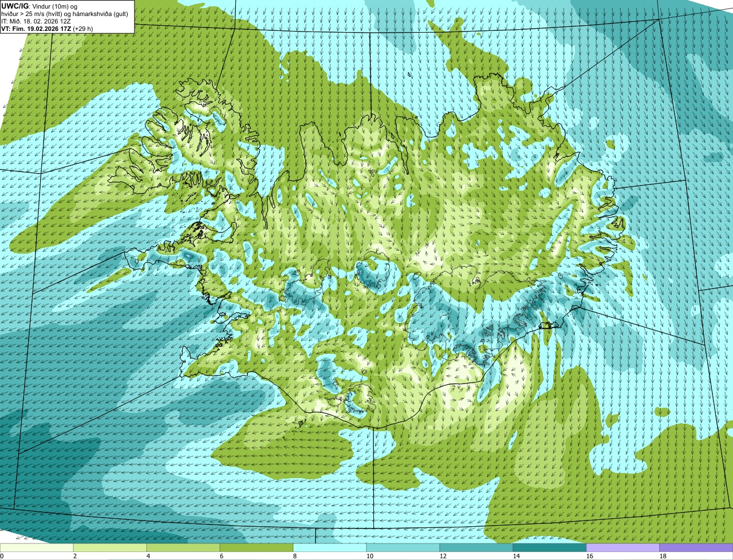Click the above-18 m/s purple legend swatch

pyautogui.click(x=696, y=548)
